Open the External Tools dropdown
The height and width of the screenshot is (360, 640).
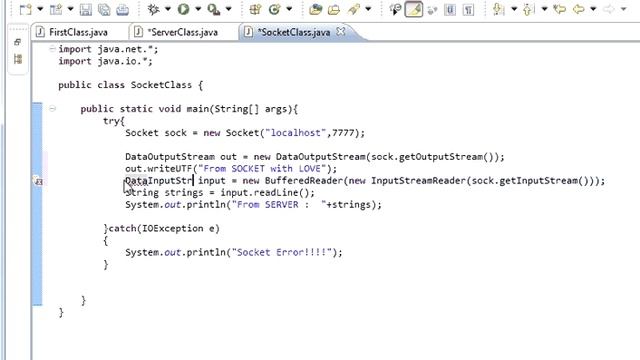229,9
